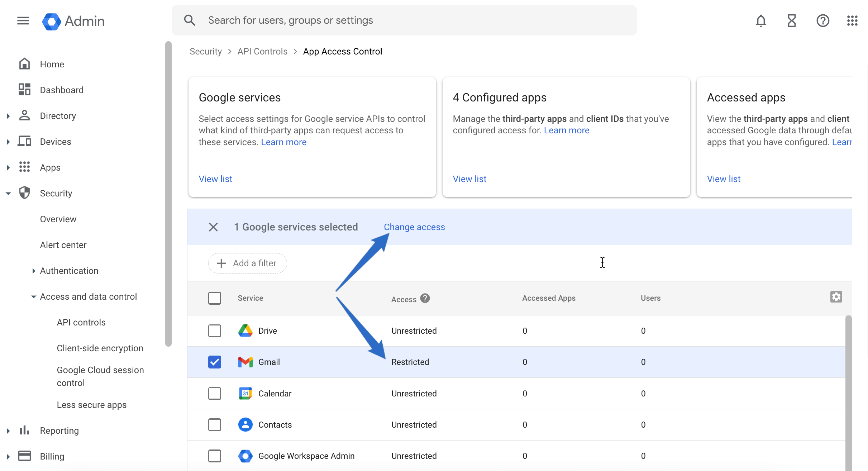This screenshot has height=471, width=868.
Task: Open Google Cloud session control
Action: pyautogui.click(x=100, y=376)
